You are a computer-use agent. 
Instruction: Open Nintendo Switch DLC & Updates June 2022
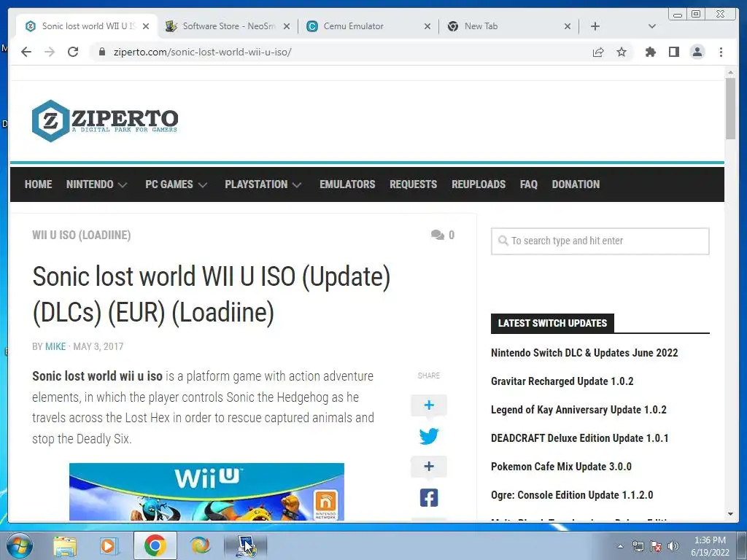point(584,353)
